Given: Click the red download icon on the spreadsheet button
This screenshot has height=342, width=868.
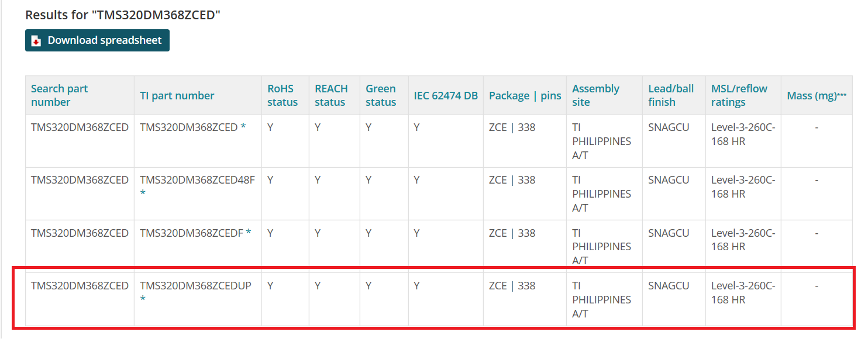Looking at the screenshot, I should pos(36,41).
